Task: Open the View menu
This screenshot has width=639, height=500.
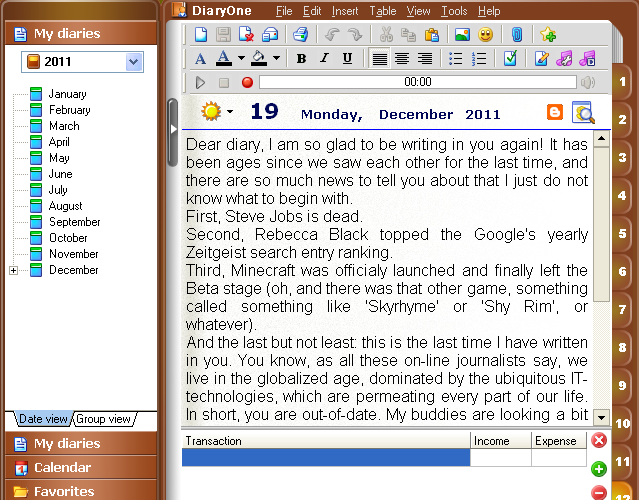Action: [418, 11]
